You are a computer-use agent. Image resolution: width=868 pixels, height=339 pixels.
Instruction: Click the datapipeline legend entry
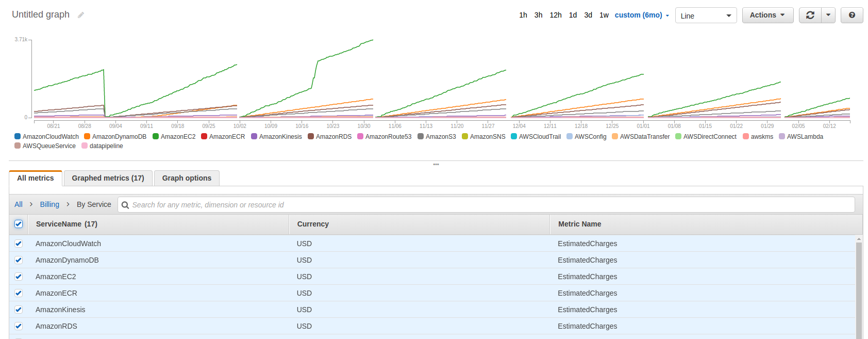point(102,146)
